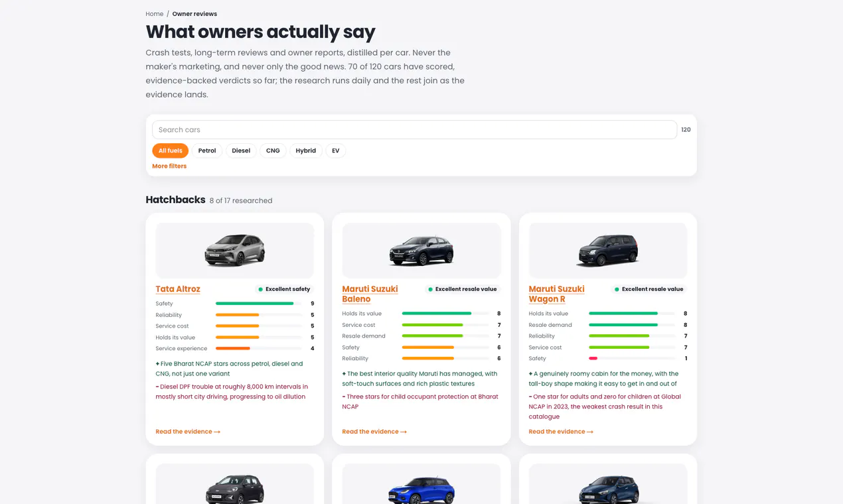Open the Home breadcrumb link

(154, 14)
